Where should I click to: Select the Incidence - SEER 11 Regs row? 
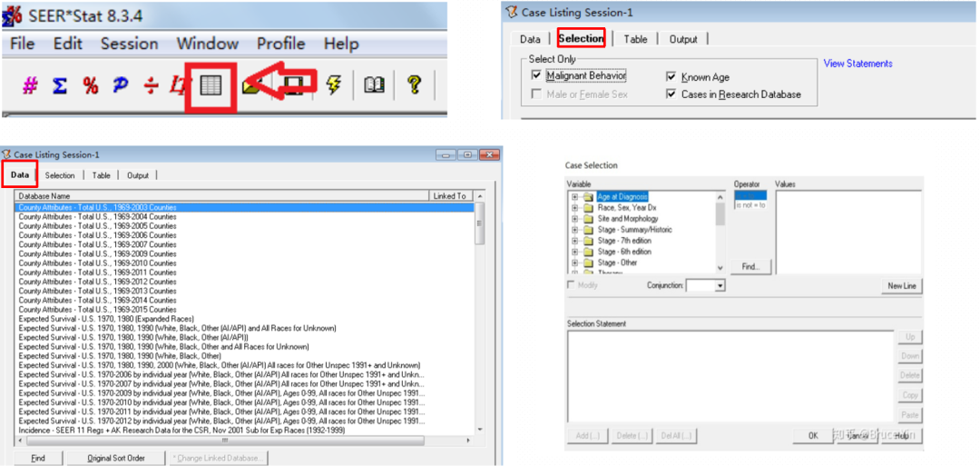(244, 431)
